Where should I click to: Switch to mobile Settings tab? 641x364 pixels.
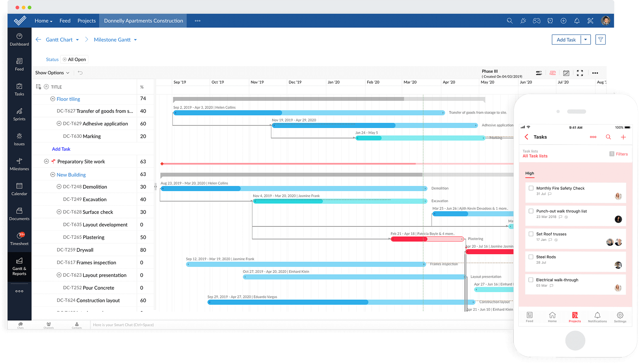click(620, 317)
